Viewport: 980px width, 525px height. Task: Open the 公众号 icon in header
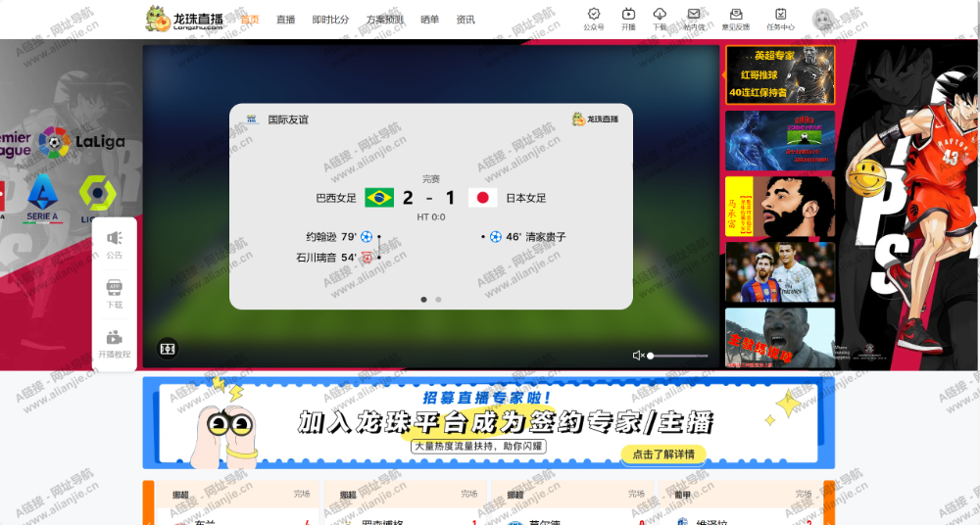(x=594, y=15)
